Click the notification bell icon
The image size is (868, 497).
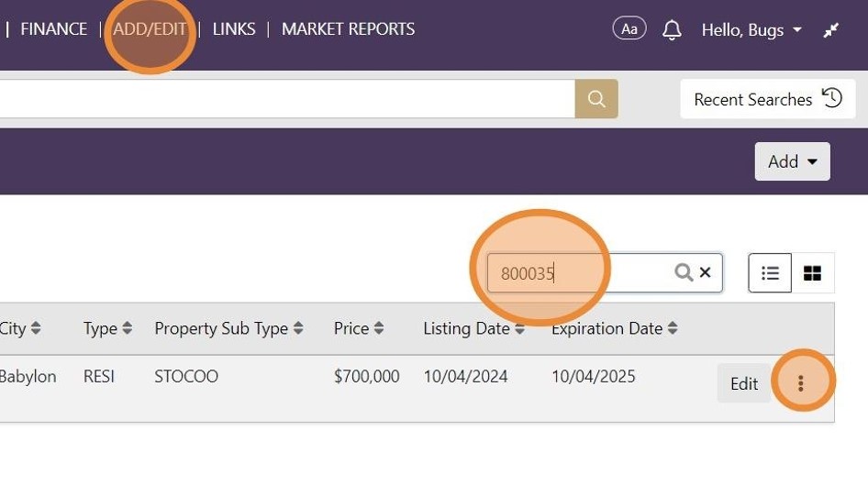tap(672, 29)
